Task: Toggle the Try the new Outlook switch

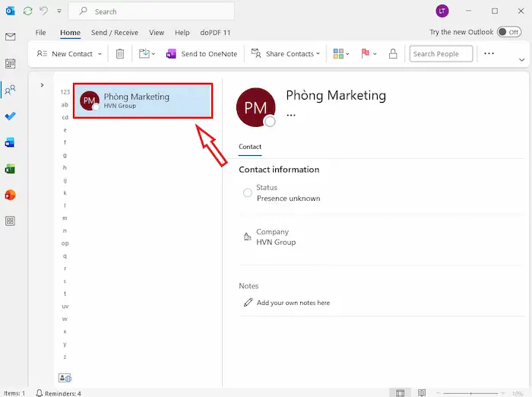Action: coord(508,33)
